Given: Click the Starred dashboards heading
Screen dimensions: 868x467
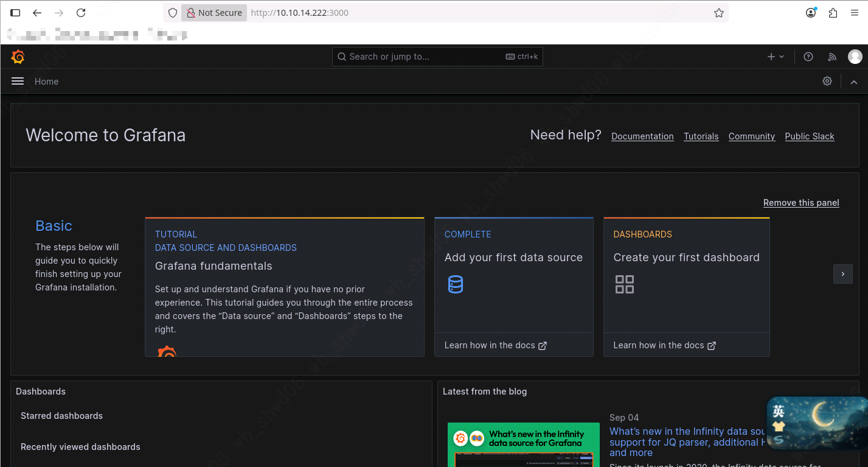Looking at the screenshot, I should pos(61,416).
